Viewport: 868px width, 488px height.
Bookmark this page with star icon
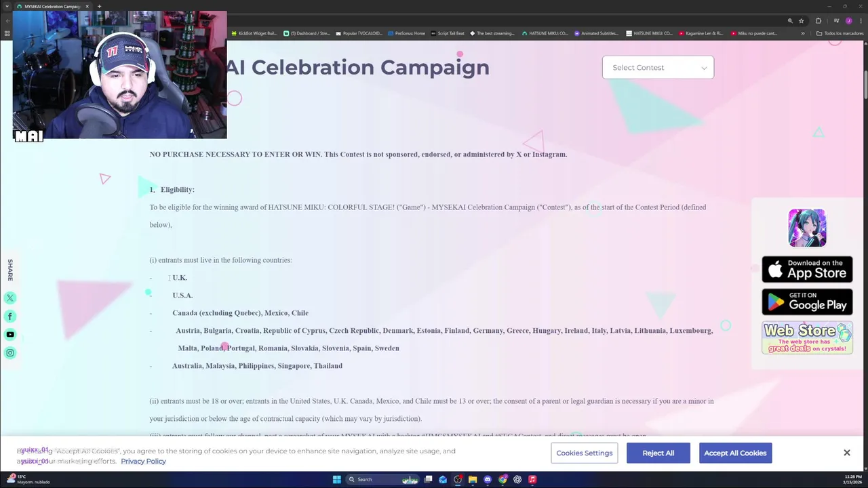pyautogui.click(x=801, y=21)
